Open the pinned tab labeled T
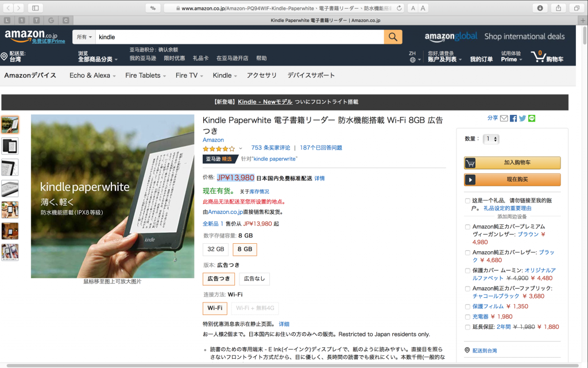588x368 pixels. 36,20
